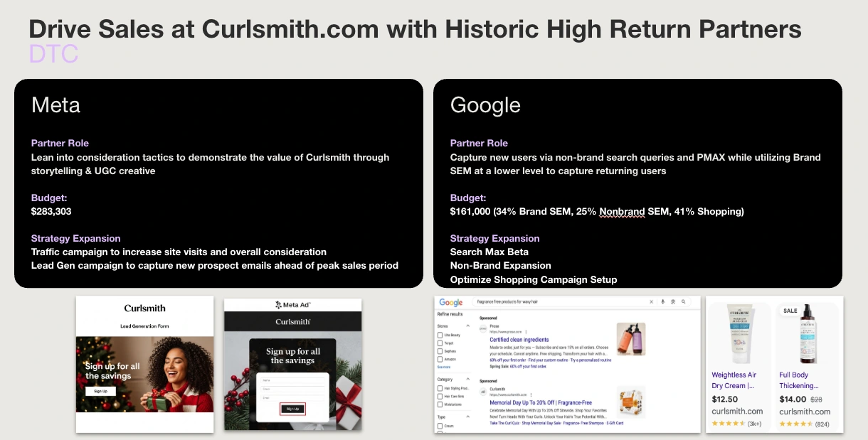
Task: Click the E-Gift Card sitelink
Action: (x=615, y=423)
